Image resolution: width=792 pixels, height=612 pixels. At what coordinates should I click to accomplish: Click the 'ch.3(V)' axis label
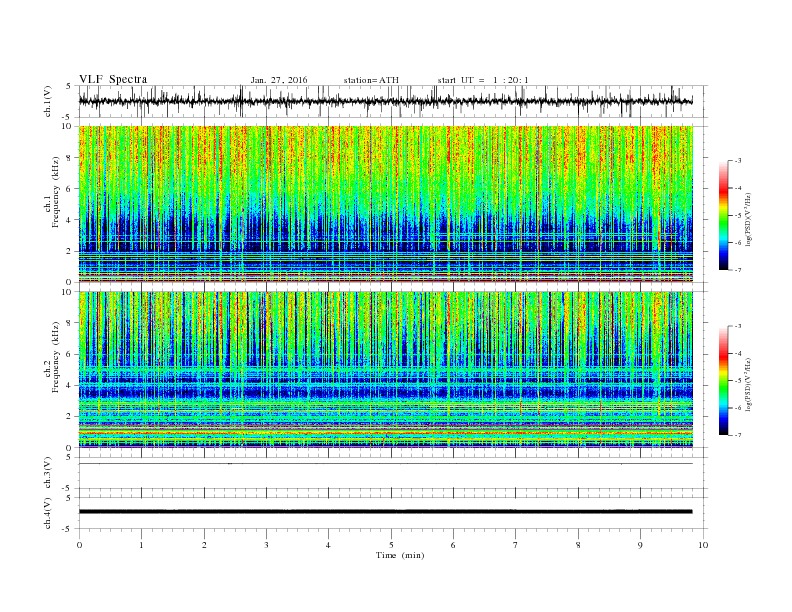[48, 473]
